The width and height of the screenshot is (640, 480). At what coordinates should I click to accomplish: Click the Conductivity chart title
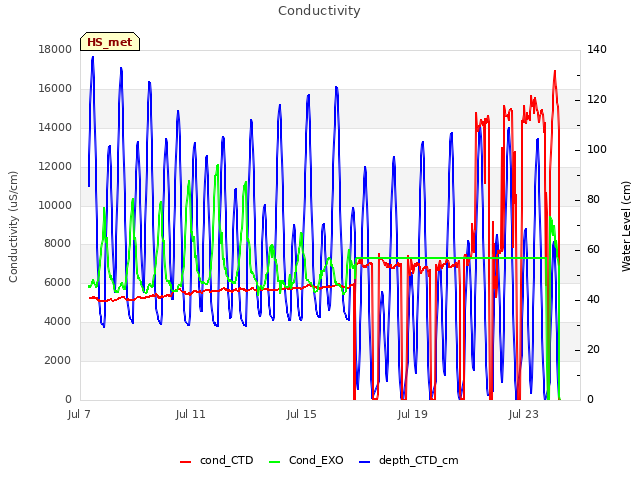[319, 11]
